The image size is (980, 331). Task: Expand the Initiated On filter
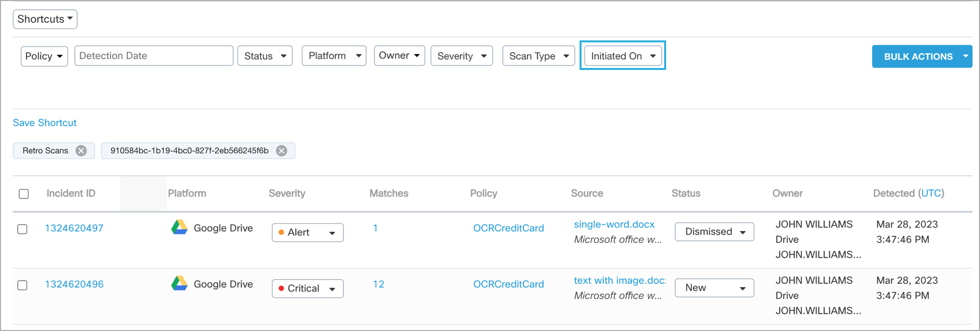pos(623,56)
